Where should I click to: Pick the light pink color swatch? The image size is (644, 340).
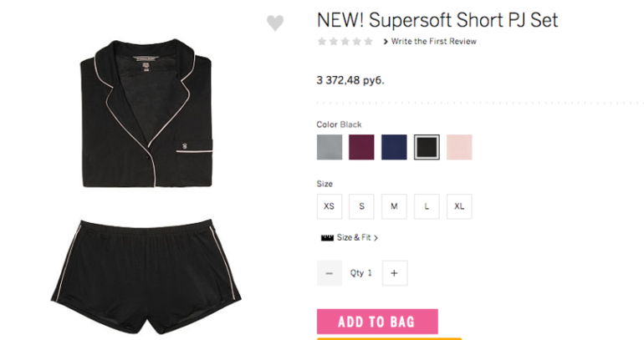pos(459,147)
